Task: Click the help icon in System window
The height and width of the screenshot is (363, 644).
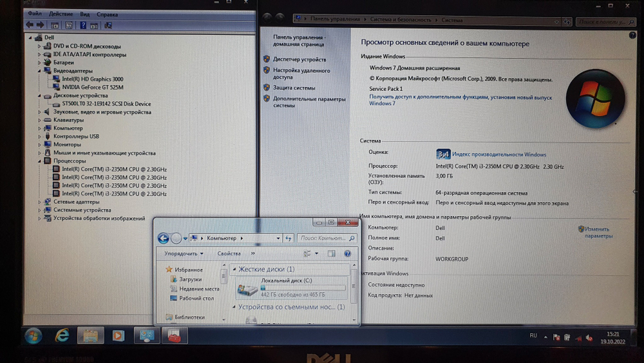Action: [632, 35]
